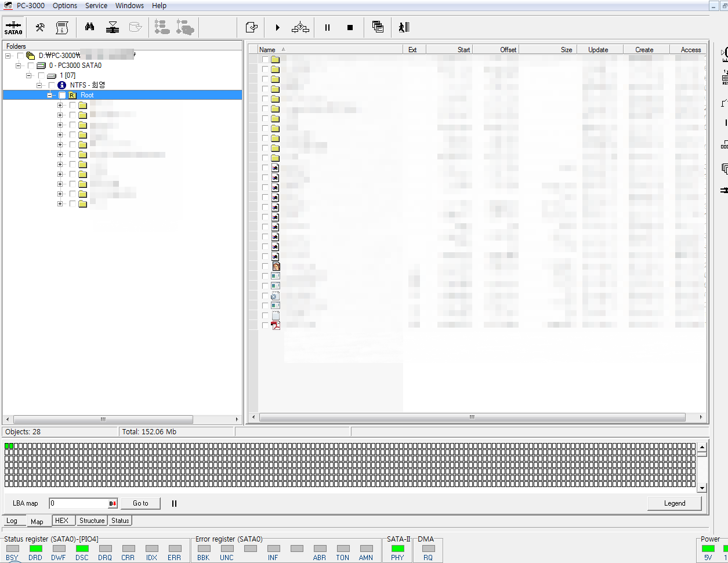Click the grayed-out disk save icon
This screenshot has width=728, height=563.
(135, 27)
